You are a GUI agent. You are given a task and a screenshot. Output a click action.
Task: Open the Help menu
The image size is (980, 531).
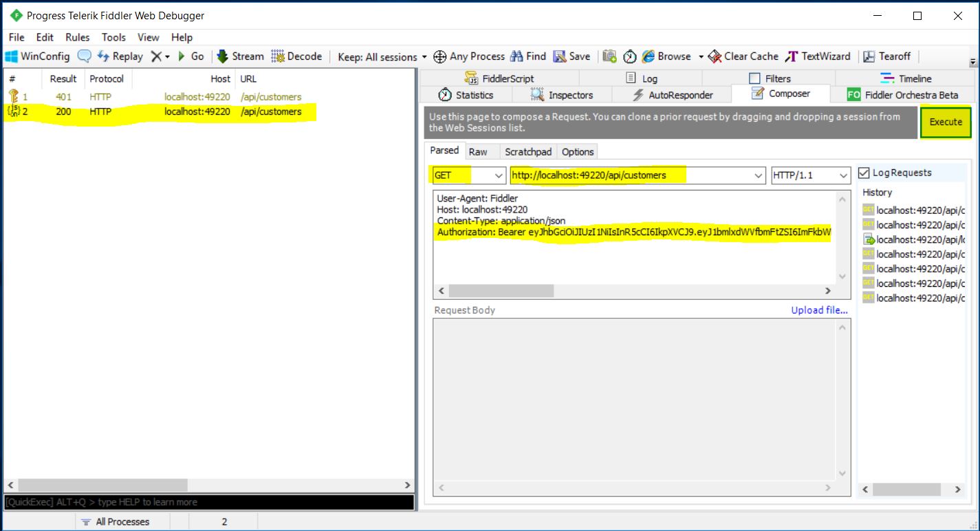[182, 37]
